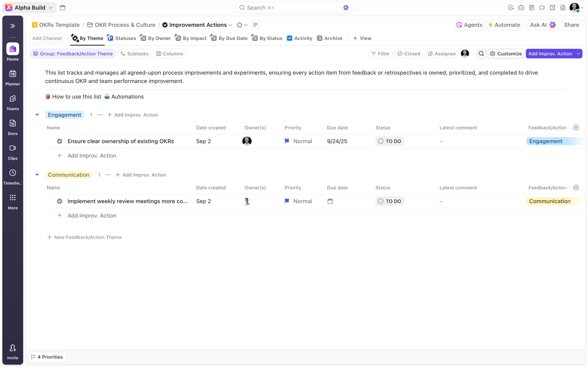The height and width of the screenshot is (367, 588).
Task: Set due date for Implement weekly review meetings
Action: [330, 201]
